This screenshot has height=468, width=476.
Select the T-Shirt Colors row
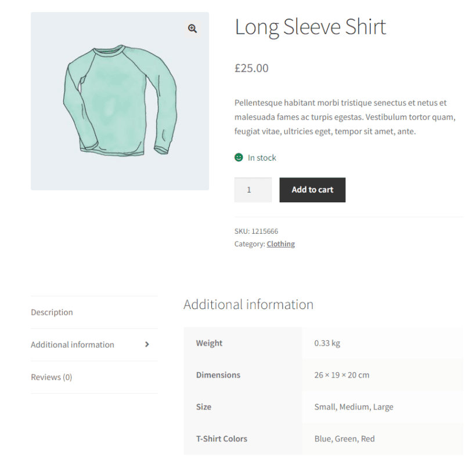(221, 438)
